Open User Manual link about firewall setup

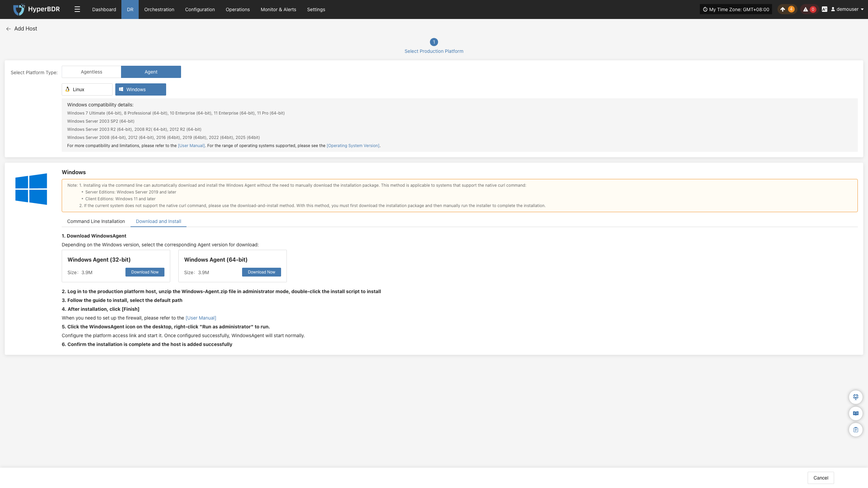(x=201, y=318)
